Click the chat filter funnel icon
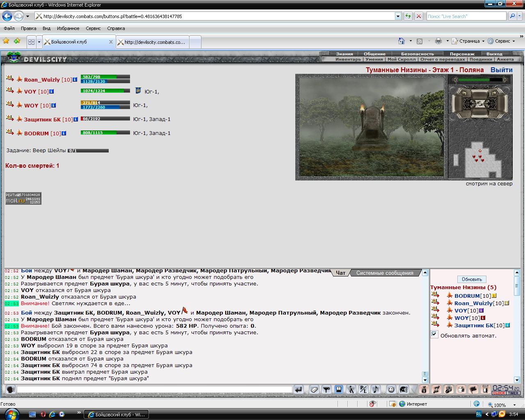Viewport: 525px width, 420px height. [x=326, y=390]
